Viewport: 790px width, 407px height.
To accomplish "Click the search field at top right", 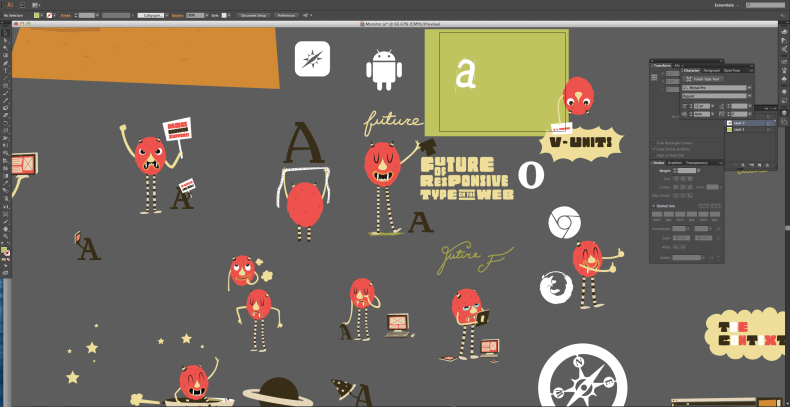I will click(x=766, y=5).
